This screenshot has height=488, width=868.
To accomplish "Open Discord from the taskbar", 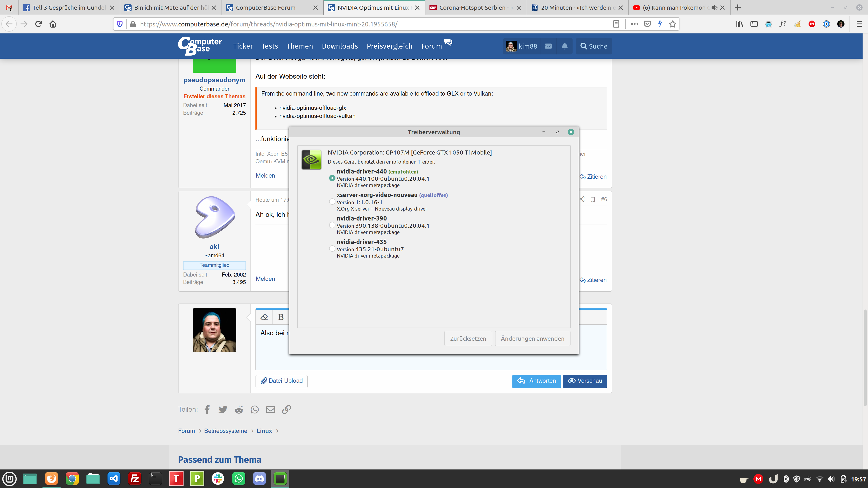I will [x=259, y=479].
